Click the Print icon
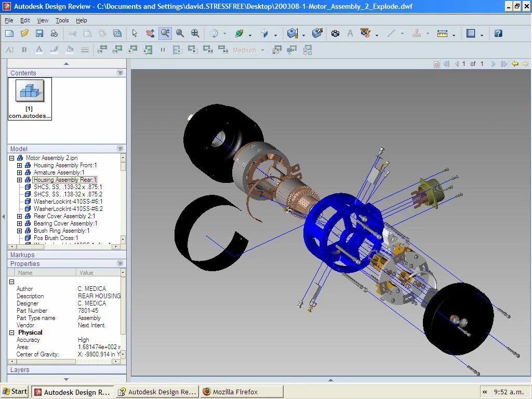Viewport: 532px width, 399px height. (x=54, y=33)
